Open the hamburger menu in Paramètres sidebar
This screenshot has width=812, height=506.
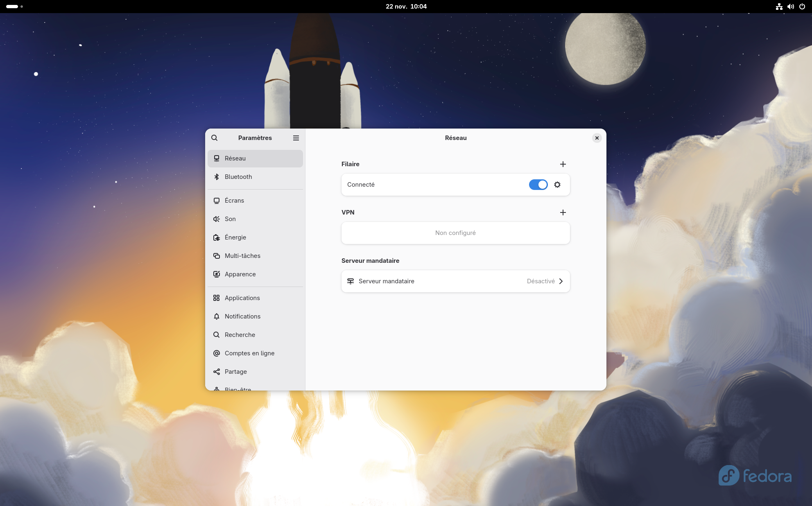tap(296, 138)
